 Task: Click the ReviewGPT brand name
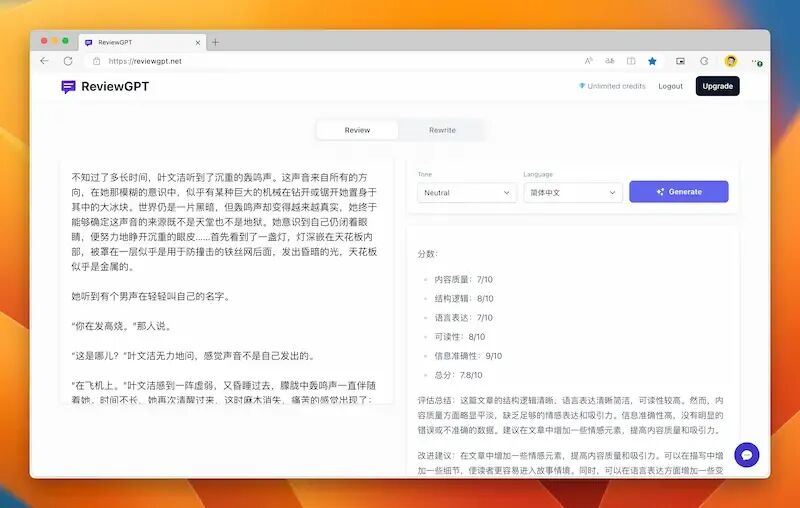(x=115, y=86)
